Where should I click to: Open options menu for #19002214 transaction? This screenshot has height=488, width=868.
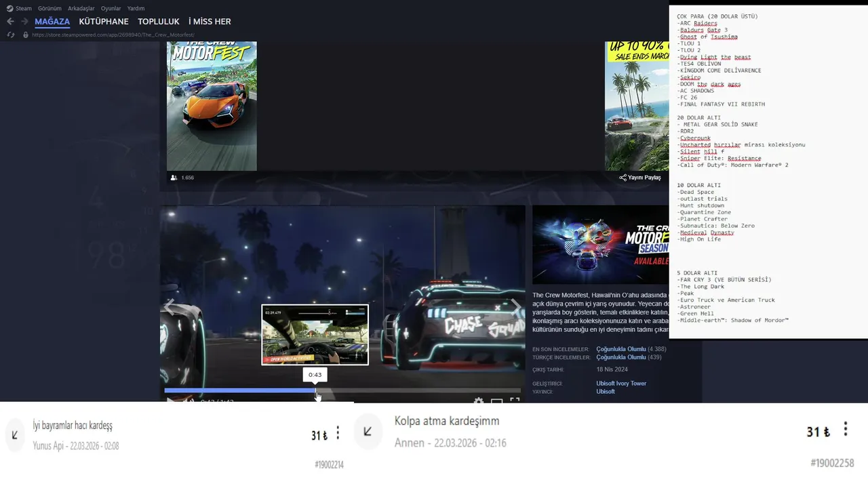[338, 434]
